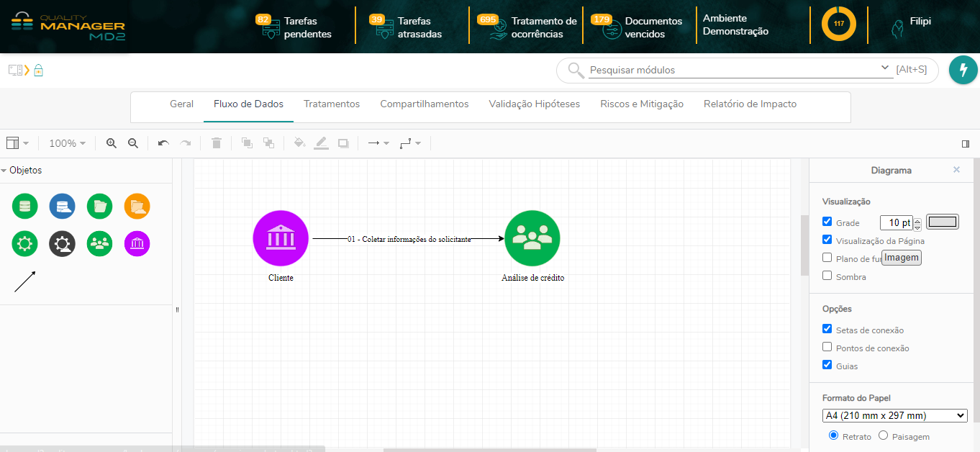Click the zoom in magnifier icon

pos(112,143)
